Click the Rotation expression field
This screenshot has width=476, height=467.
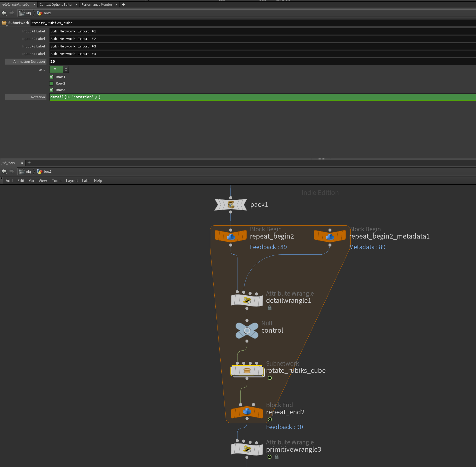(x=263, y=97)
